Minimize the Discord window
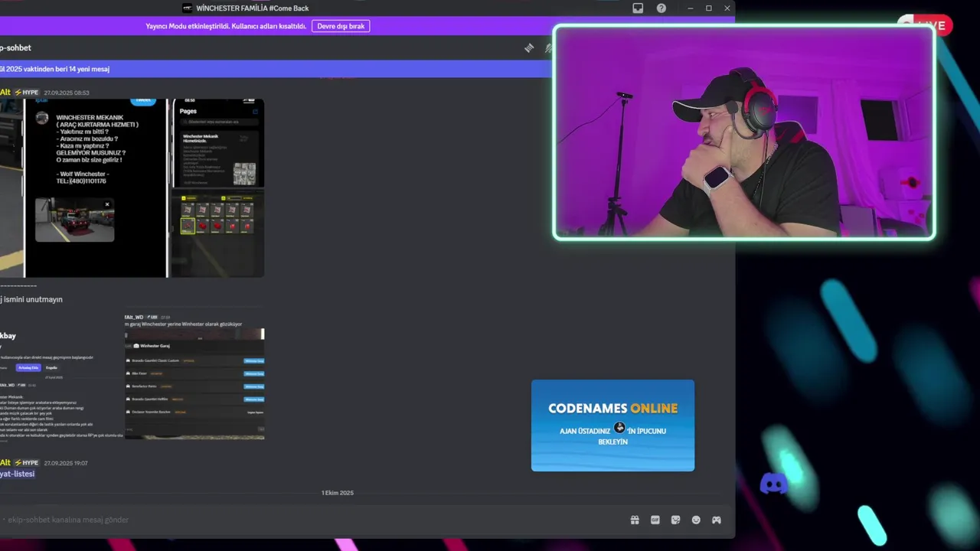The image size is (980, 551). pos(690,8)
